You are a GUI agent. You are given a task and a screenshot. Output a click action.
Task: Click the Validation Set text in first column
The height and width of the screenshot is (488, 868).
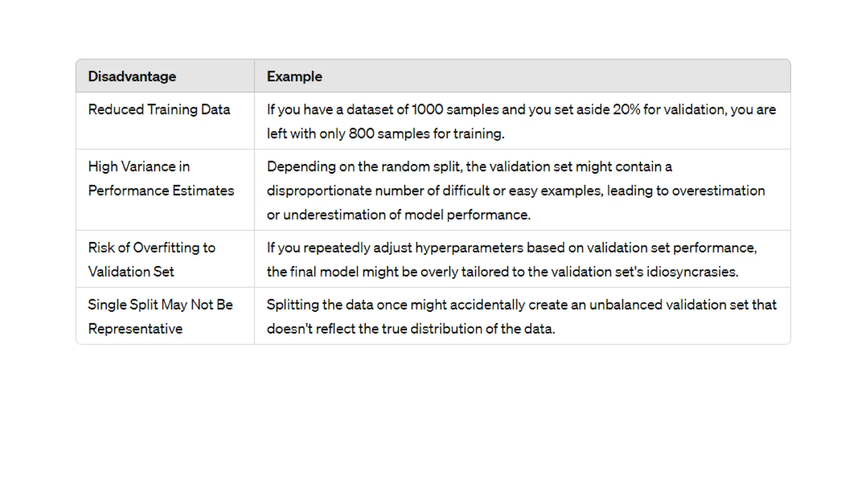click(131, 272)
